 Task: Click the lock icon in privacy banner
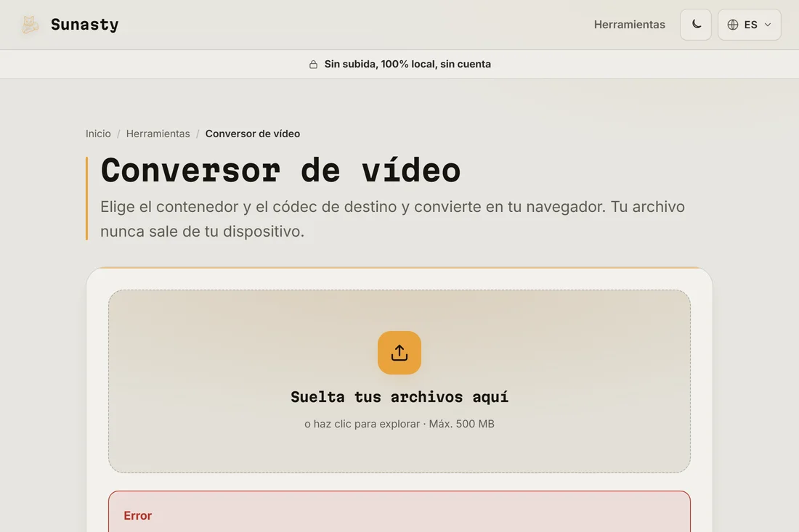(x=313, y=64)
